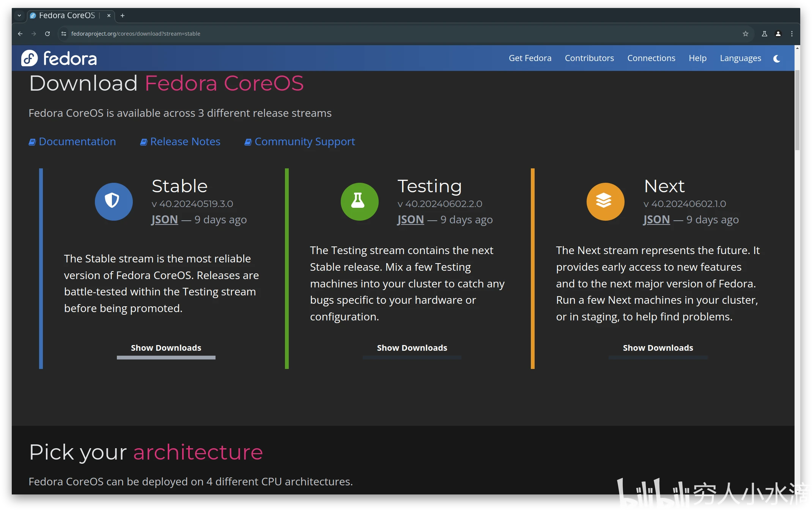Click the Fedora logo in the navbar
812x510 pixels.
(x=59, y=58)
